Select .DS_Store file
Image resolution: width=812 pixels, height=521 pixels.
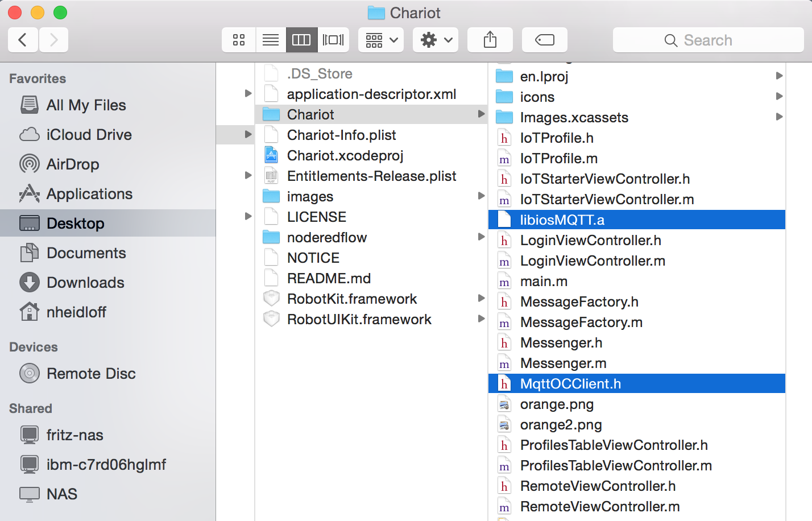(371, 73)
